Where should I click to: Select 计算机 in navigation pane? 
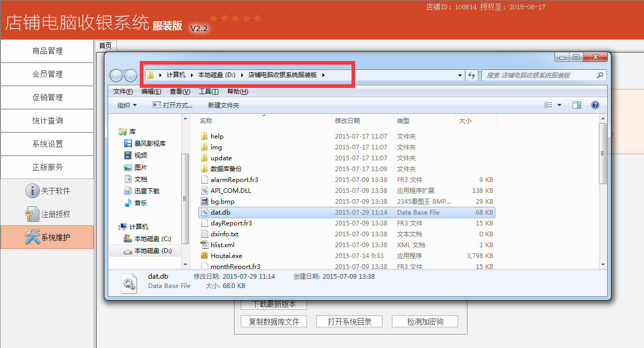134,226
